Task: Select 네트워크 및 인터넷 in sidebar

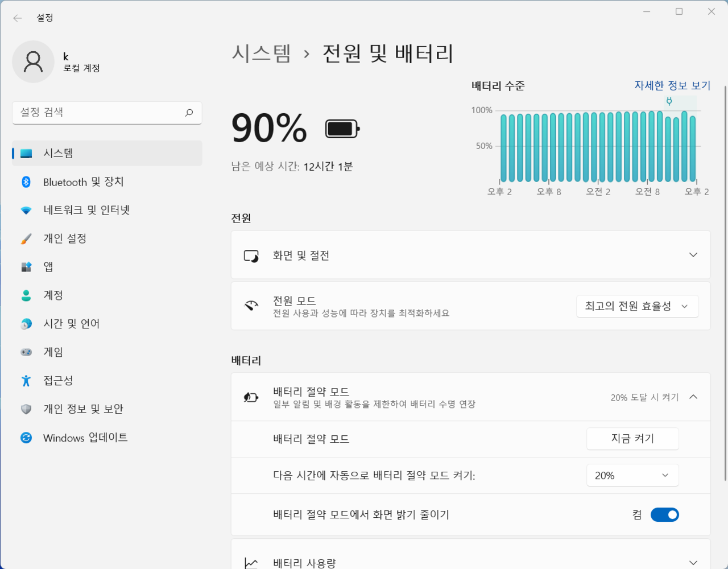Action: [x=83, y=210]
